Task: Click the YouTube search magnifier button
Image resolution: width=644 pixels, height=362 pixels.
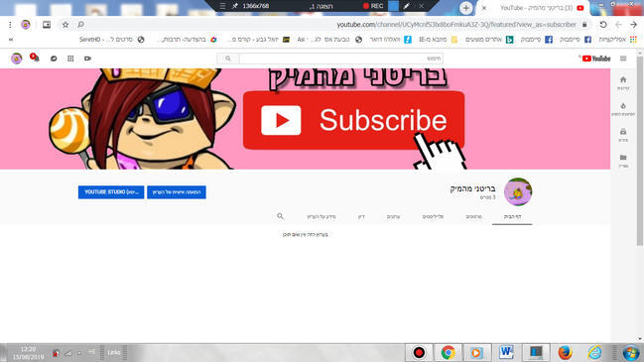Action: tap(228, 59)
